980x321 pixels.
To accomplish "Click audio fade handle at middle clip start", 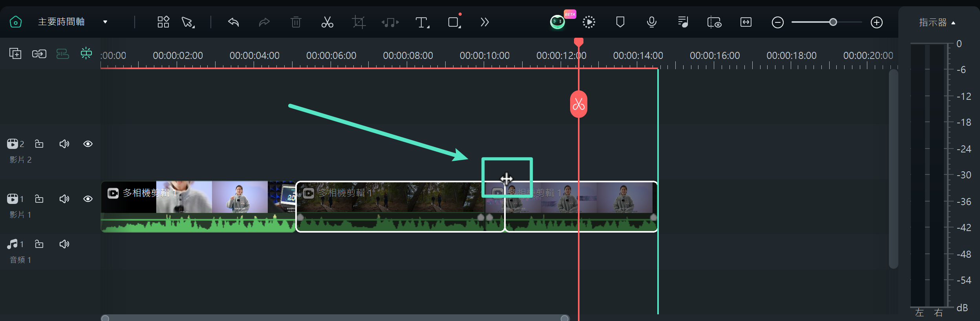I will click(300, 217).
